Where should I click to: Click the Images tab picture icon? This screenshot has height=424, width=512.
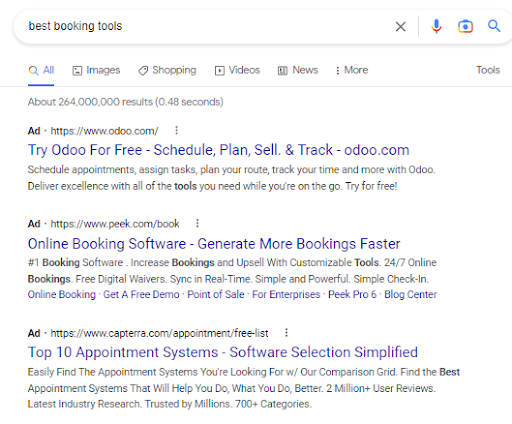point(77,71)
